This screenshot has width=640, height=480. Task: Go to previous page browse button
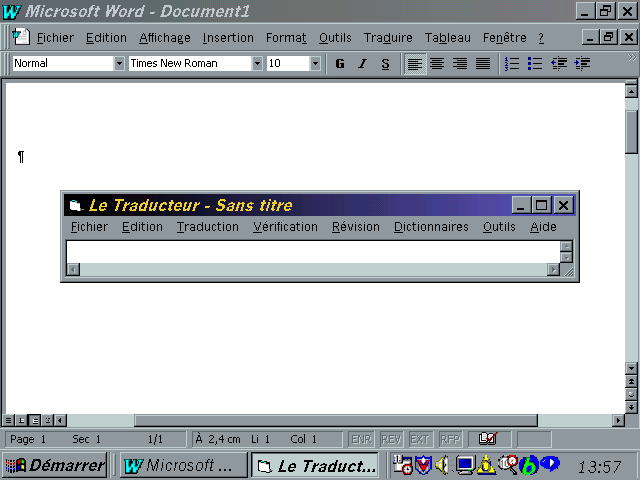click(631, 382)
